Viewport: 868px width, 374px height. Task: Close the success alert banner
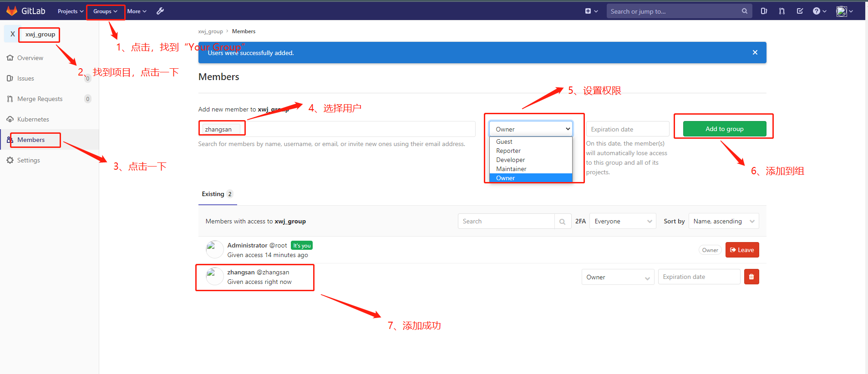[755, 52]
